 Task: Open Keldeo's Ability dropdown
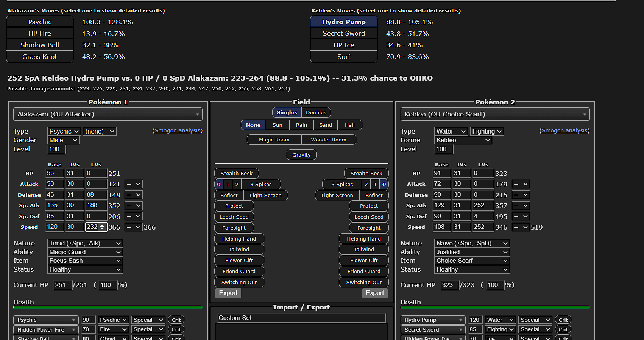click(x=472, y=252)
